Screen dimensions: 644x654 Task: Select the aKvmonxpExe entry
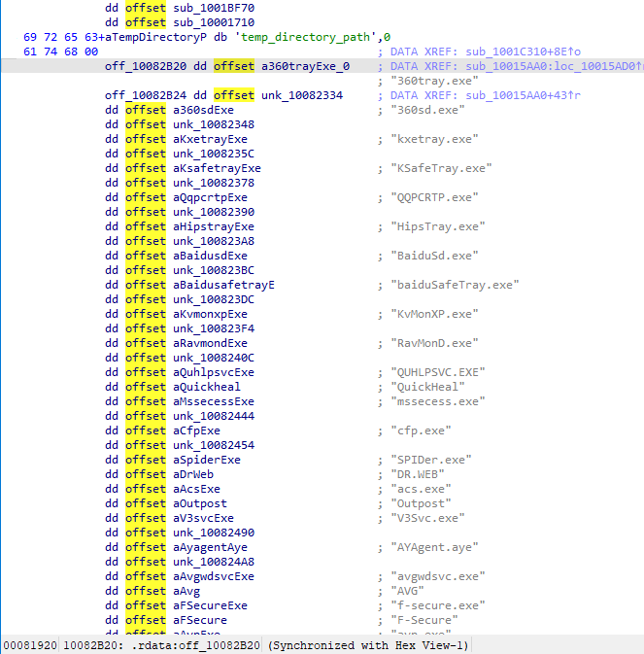point(211,315)
